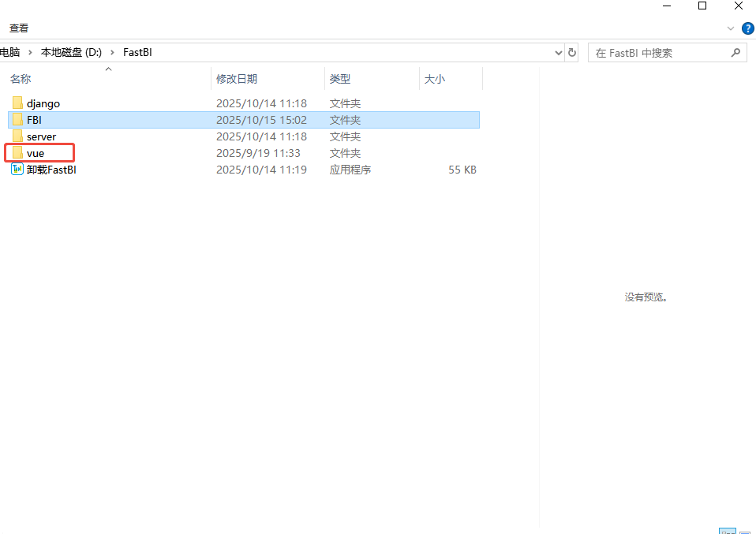
Task: Open the 查看 ribbon tab
Action: click(x=19, y=28)
